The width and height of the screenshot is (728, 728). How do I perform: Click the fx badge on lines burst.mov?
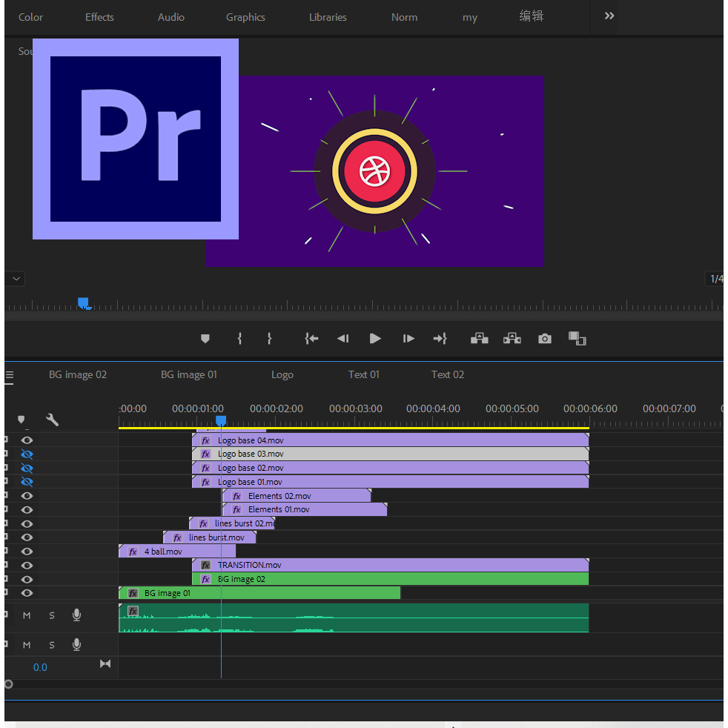click(x=177, y=537)
